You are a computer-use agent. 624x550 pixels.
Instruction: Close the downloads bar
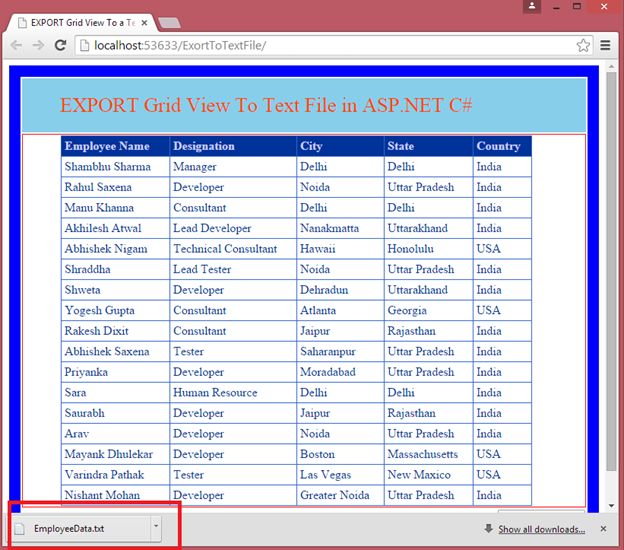pyautogui.click(x=603, y=529)
